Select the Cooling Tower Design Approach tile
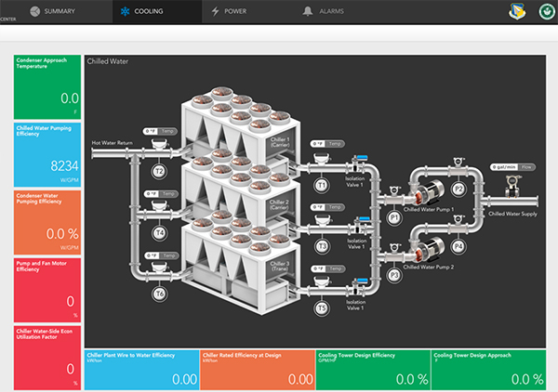Image resolution: width=558 pixels, height=392 pixels. tap(489, 369)
